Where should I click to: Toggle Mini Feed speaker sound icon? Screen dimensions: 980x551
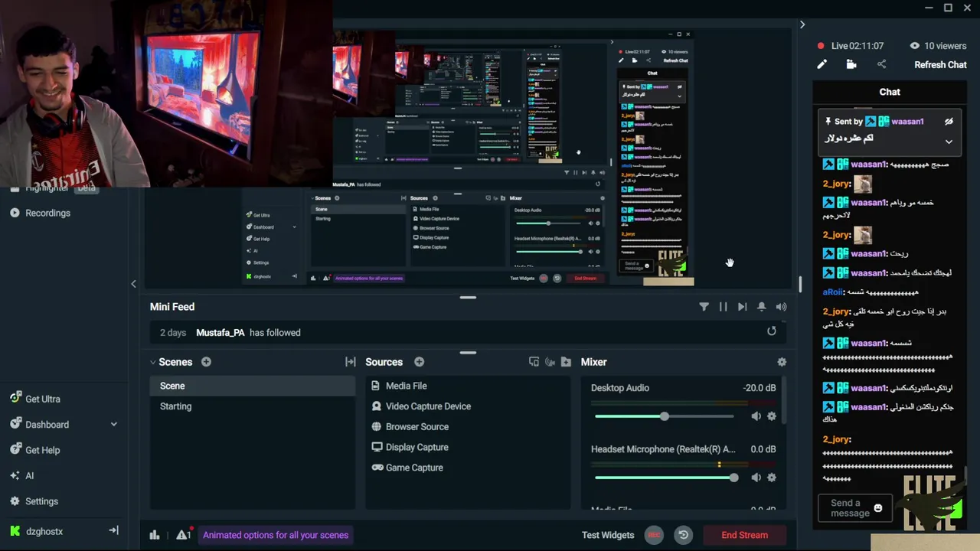click(781, 307)
